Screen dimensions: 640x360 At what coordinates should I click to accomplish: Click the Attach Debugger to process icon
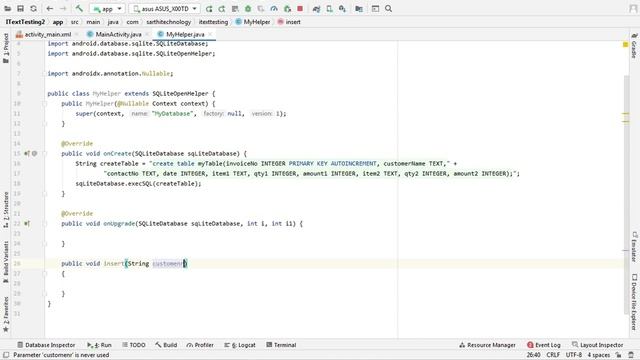tap(287, 9)
